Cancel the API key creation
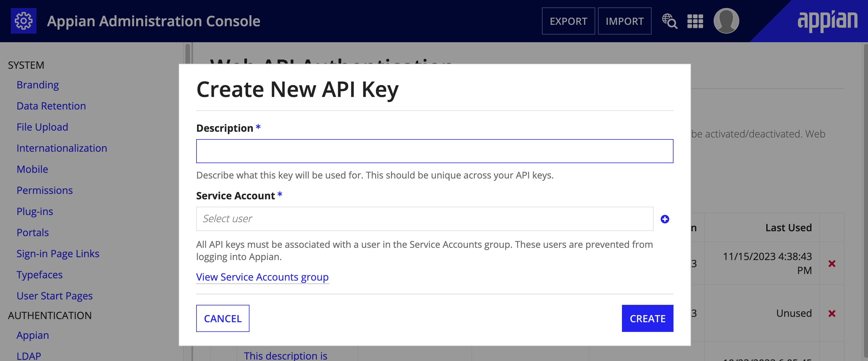The width and height of the screenshot is (868, 361). (222, 318)
